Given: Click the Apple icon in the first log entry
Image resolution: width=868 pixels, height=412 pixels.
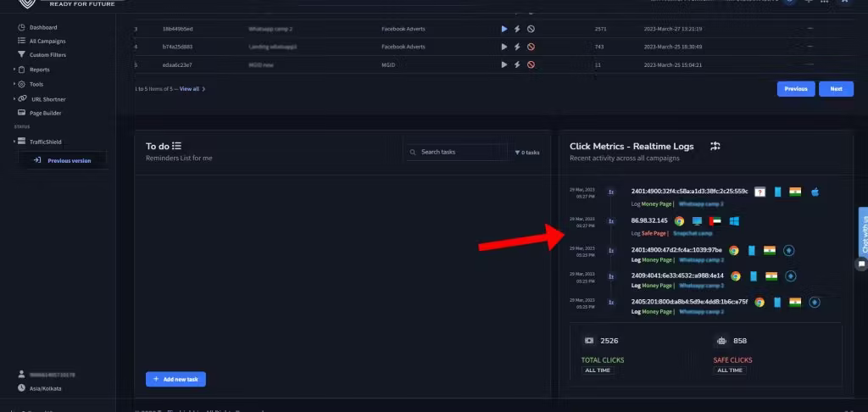Looking at the screenshot, I should coord(815,192).
